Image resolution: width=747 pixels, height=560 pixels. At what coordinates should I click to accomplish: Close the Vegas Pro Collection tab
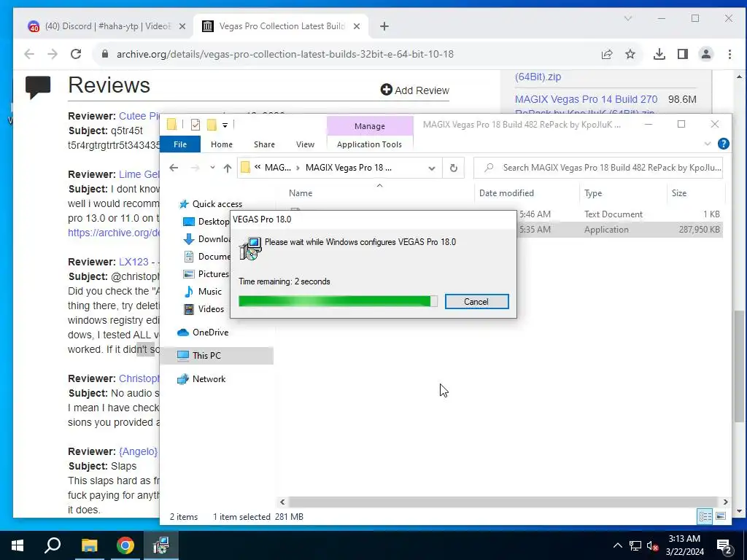tap(356, 26)
